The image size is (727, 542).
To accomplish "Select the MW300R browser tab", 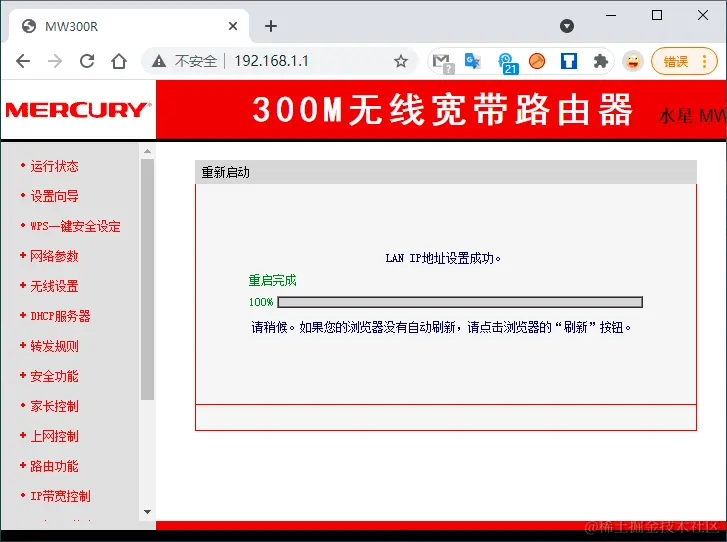I will [130, 26].
